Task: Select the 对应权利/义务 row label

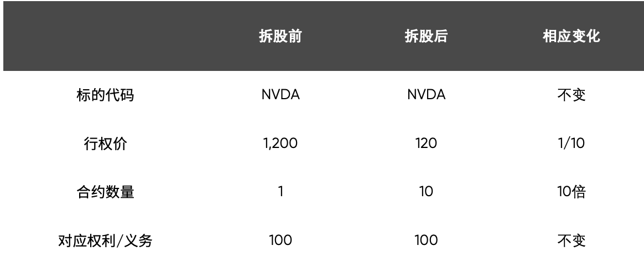Action: (105, 241)
